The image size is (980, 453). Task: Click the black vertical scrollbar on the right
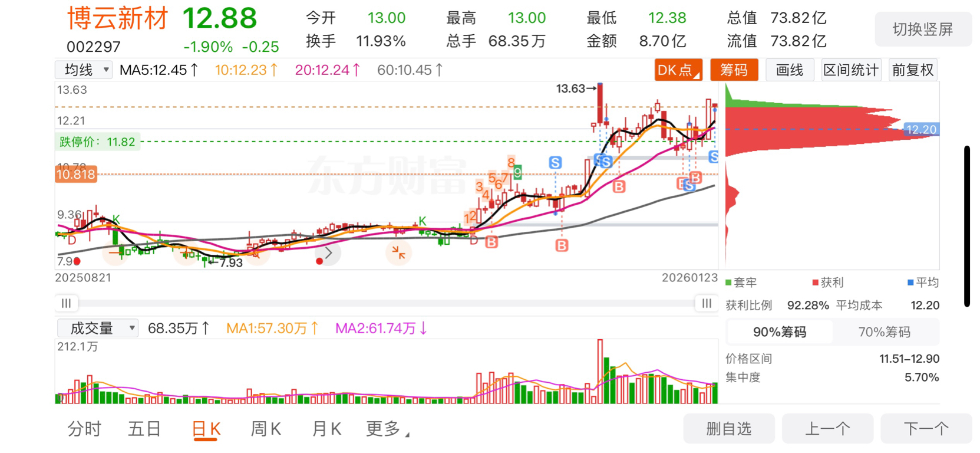[x=967, y=226]
